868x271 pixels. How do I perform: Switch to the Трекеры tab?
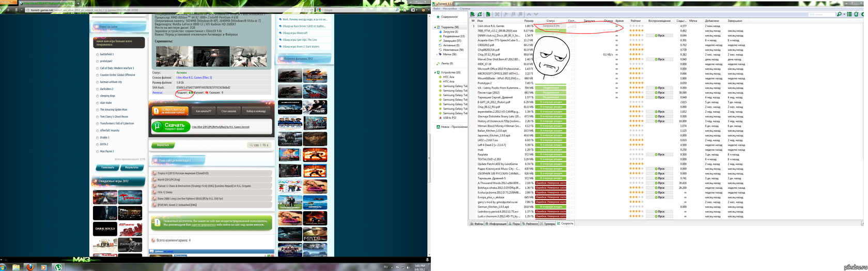(x=549, y=223)
